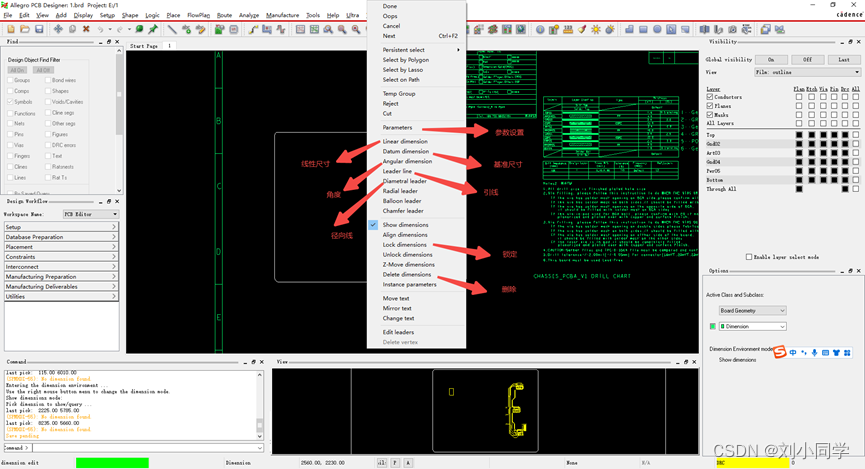
Task: Click the Save icon in toolbar
Action: point(39,29)
